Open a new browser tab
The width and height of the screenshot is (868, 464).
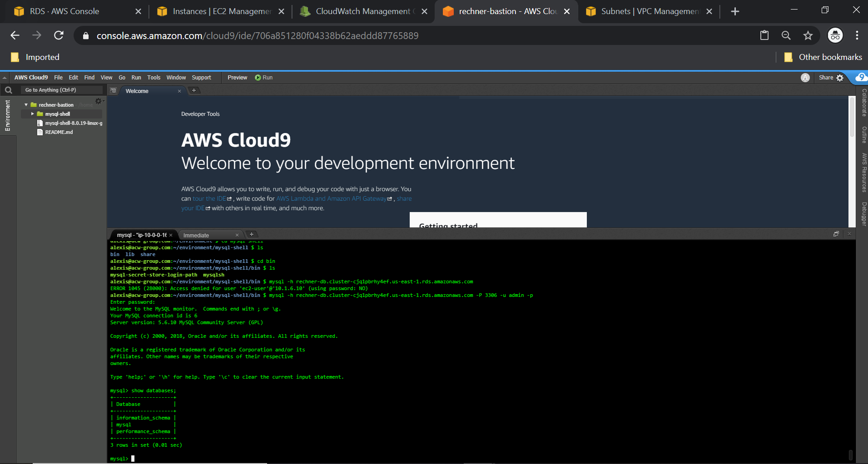point(735,11)
